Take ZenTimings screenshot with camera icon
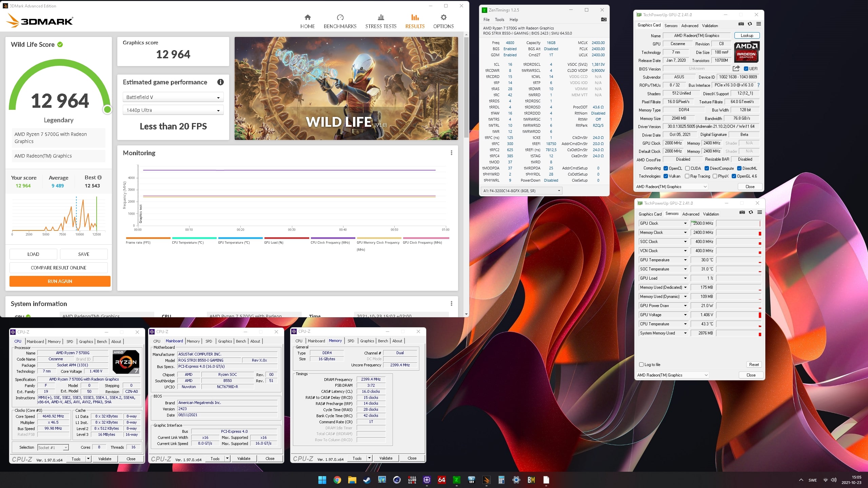Image resolution: width=868 pixels, height=488 pixels. [604, 20]
